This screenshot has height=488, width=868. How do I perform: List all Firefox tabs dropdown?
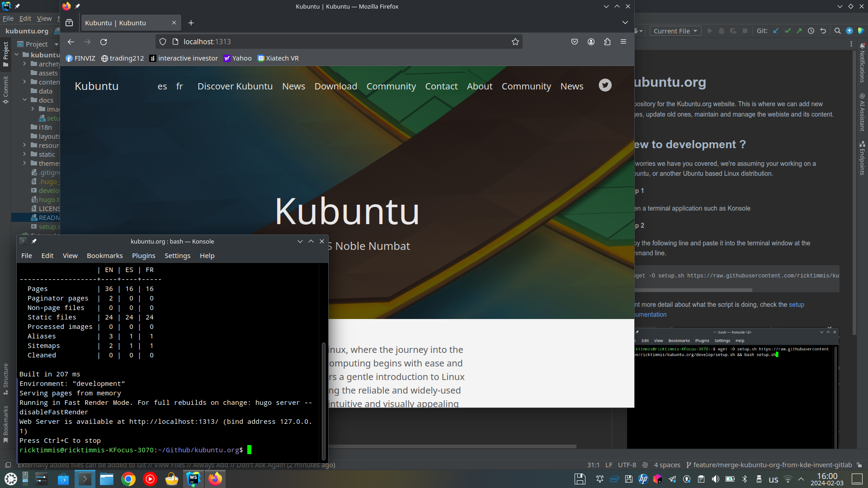click(625, 23)
